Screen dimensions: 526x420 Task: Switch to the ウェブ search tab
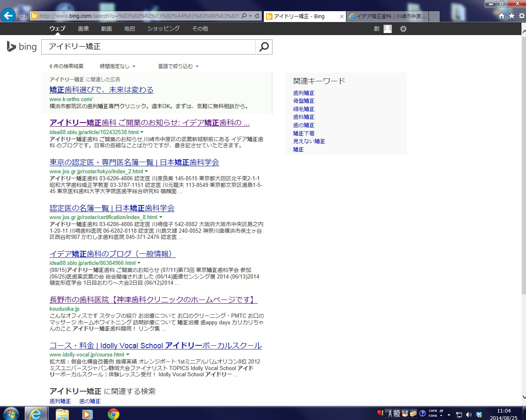click(57, 29)
